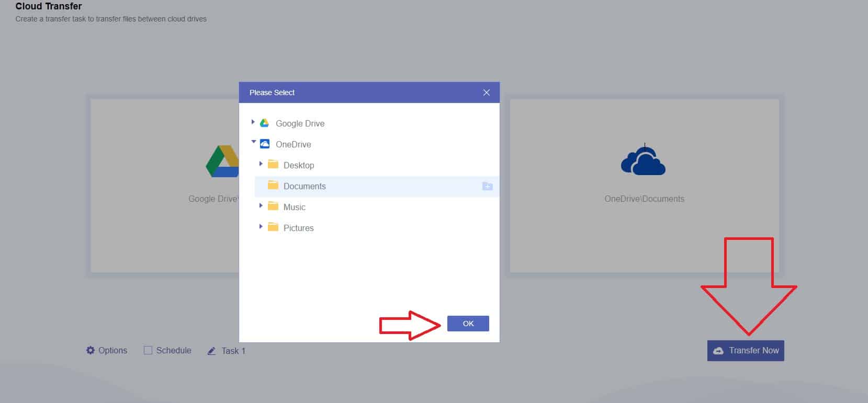Click the source Google Drive logo
This screenshot has width=868, height=403.
[x=223, y=162]
